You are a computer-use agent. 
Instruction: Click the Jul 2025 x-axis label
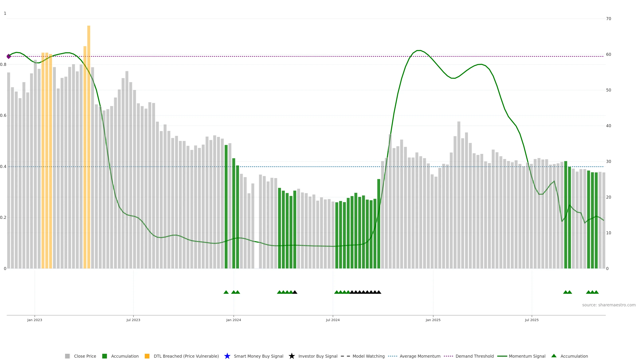coord(532,320)
